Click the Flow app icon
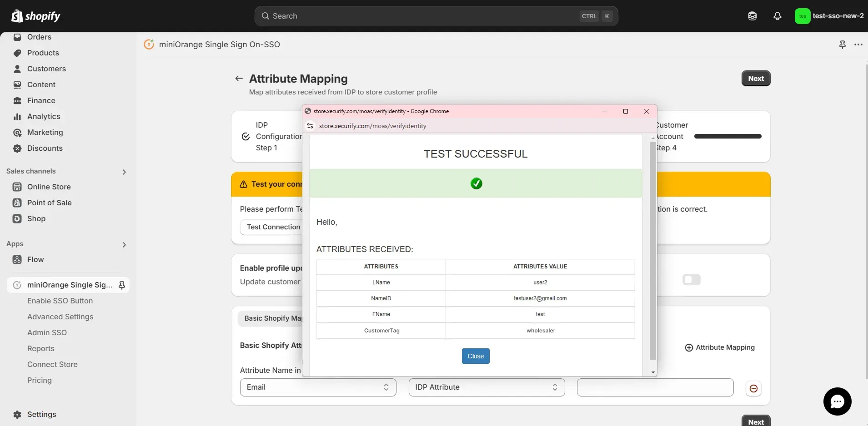Viewport: 868px width, 426px height. (x=17, y=260)
